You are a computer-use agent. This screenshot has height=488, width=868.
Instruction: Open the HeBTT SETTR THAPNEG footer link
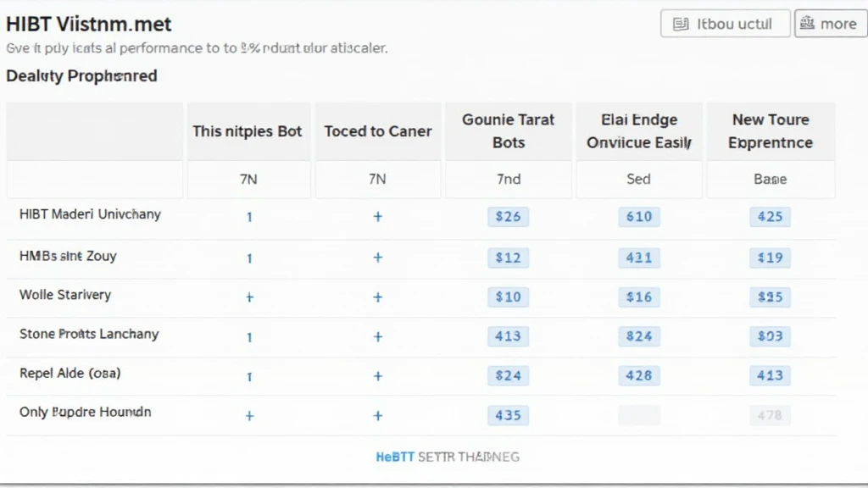pyautogui.click(x=447, y=457)
